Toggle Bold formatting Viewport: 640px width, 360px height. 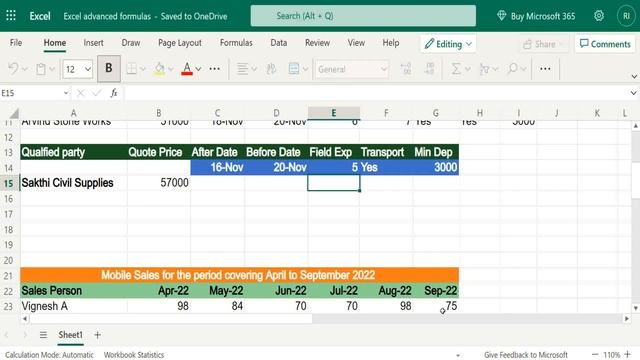(109, 68)
